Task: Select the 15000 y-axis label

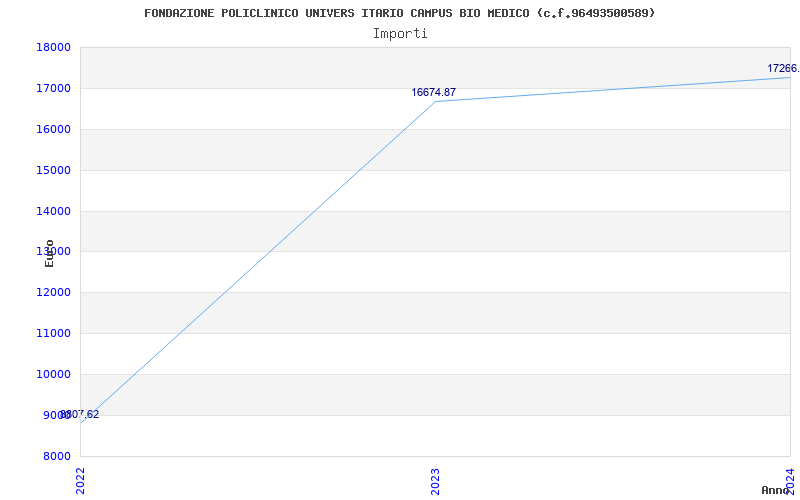Action: click(53, 170)
